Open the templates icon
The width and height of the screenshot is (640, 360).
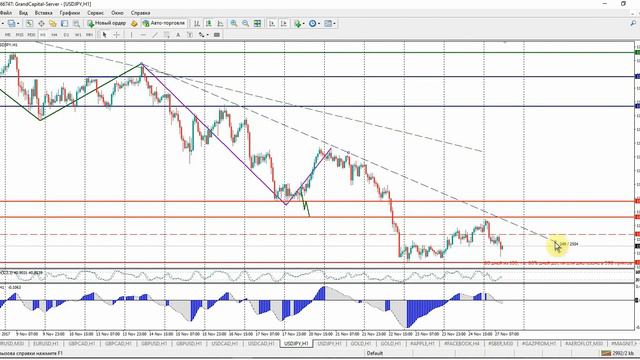(328, 24)
